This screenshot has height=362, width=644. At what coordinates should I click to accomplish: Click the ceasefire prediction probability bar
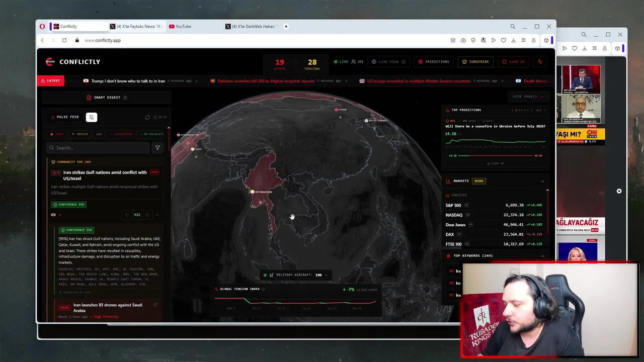[x=496, y=156]
